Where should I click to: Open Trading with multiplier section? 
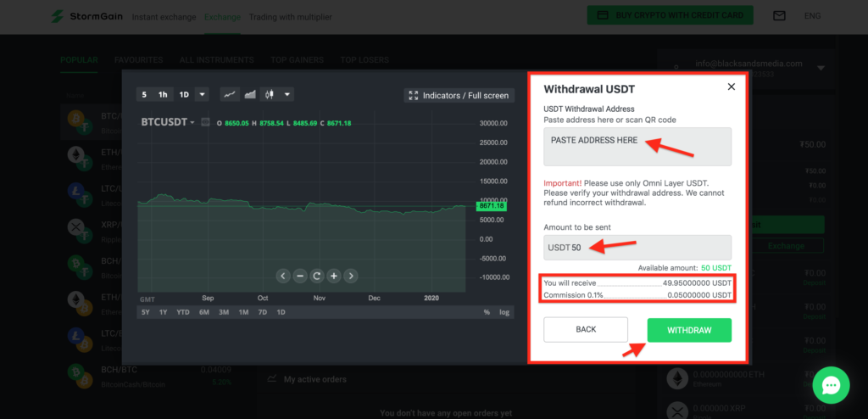coord(291,17)
